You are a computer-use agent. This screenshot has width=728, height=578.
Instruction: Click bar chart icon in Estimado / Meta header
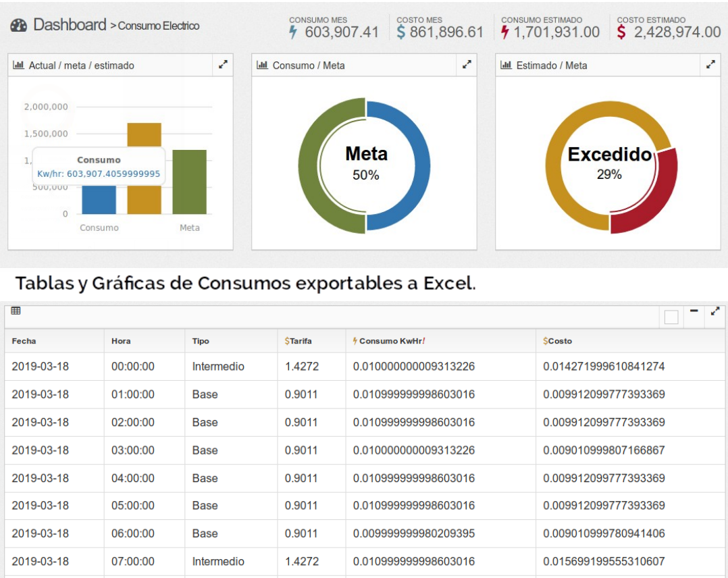tap(506, 65)
